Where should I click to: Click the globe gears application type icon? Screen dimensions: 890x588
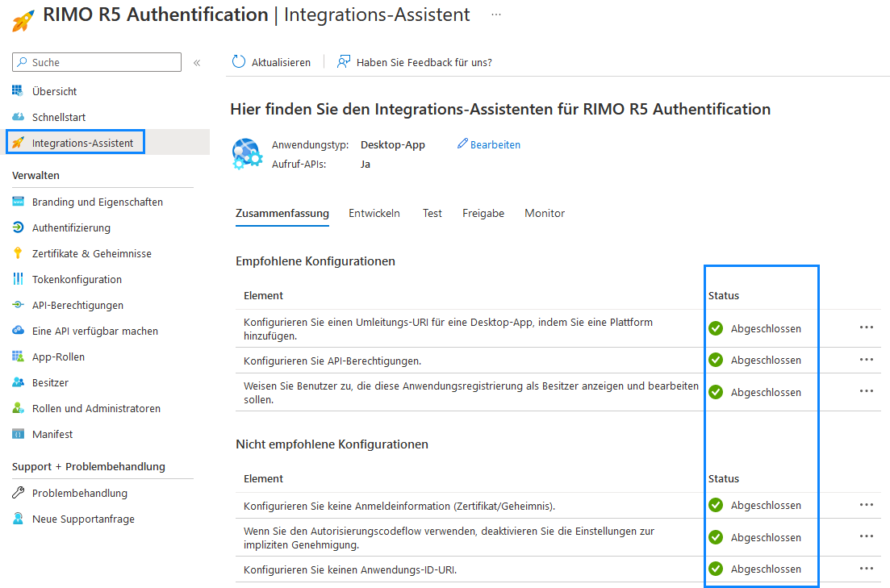(248, 154)
